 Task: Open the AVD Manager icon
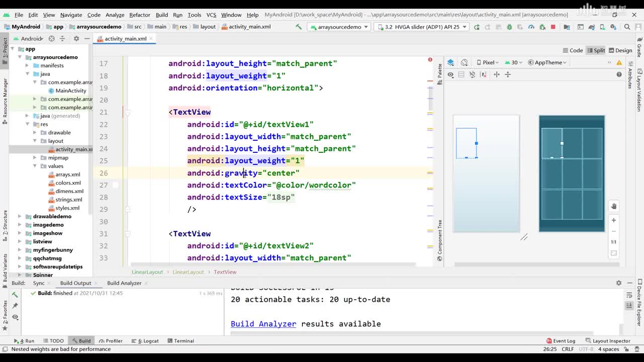point(602,27)
